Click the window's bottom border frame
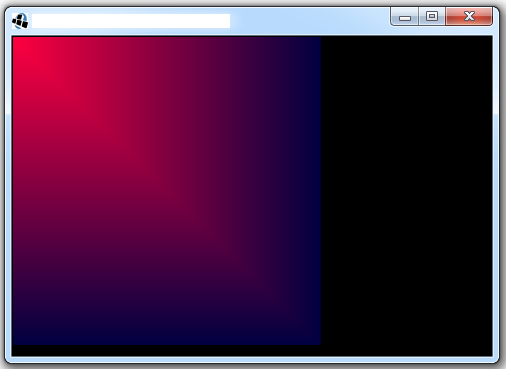Viewport: 511px width, 378px height. tap(252, 360)
